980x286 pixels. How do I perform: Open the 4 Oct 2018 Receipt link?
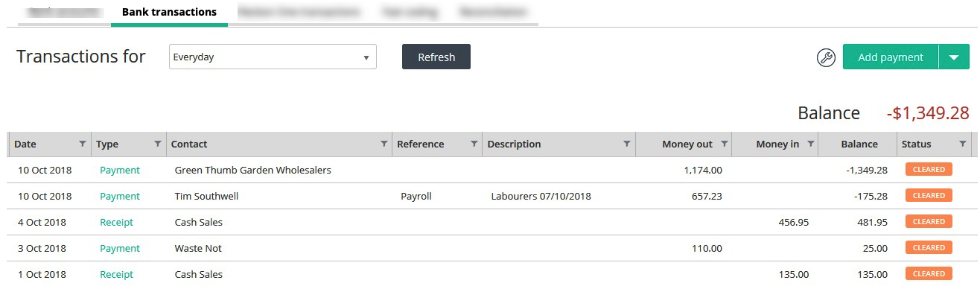(x=117, y=222)
